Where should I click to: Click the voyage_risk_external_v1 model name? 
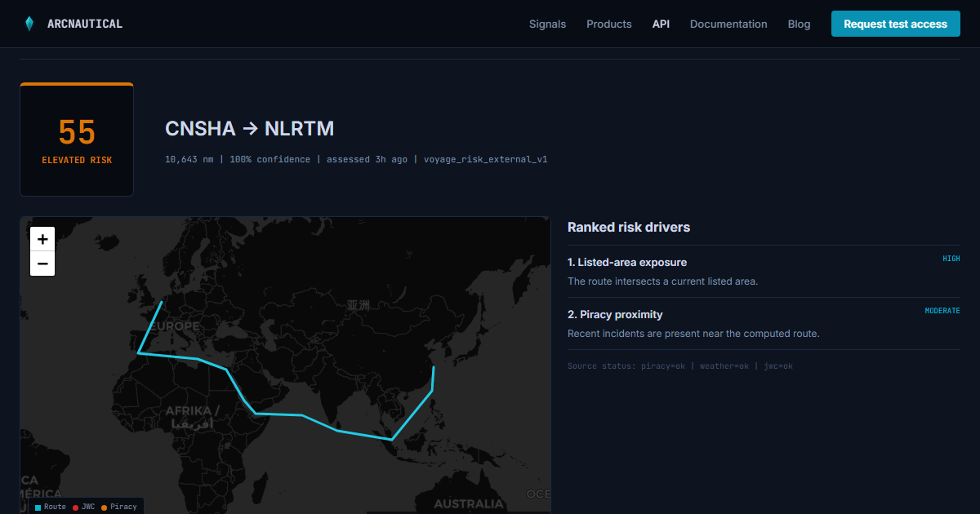pyautogui.click(x=485, y=159)
